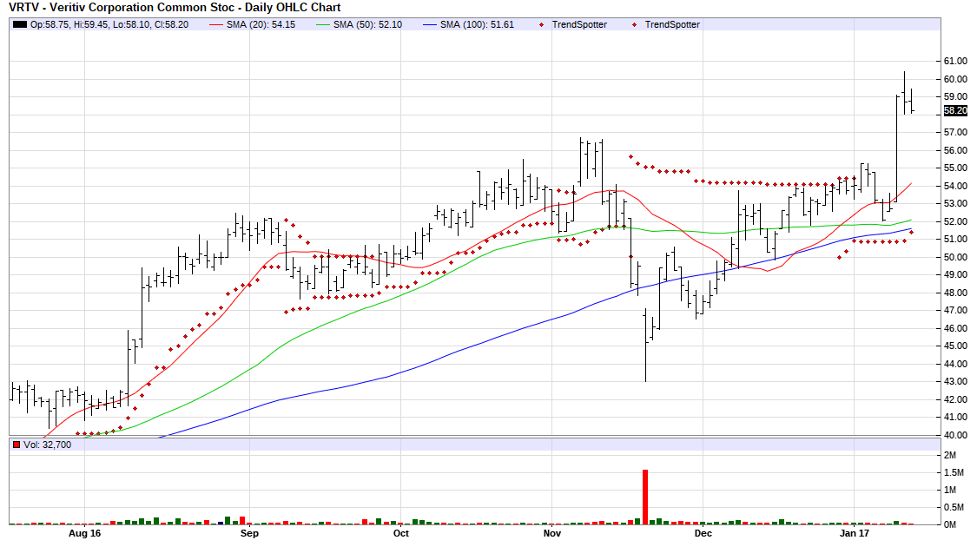Click the 60.00 price axis label
This screenshot has height=560, width=977.
coord(955,79)
